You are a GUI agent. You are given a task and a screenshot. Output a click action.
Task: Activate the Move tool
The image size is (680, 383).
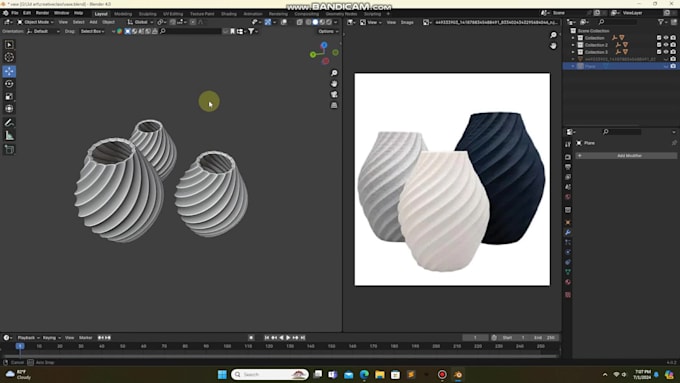pos(9,71)
